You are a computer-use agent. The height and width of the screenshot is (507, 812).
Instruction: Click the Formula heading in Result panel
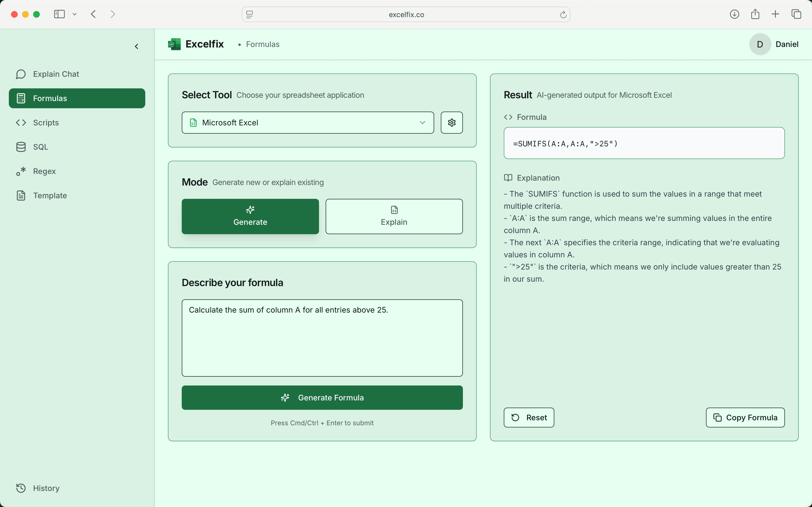click(x=532, y=117)
